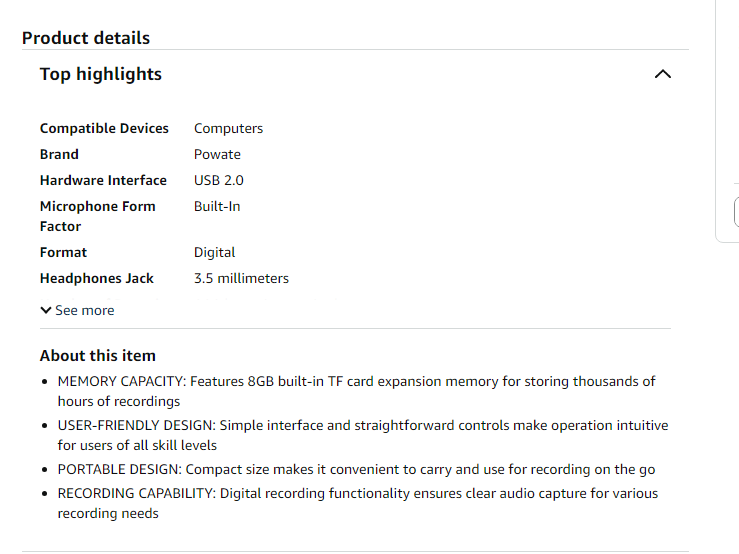739x554 pixels.
Task: Click the Top highlights heading
Action: point(100,74)
